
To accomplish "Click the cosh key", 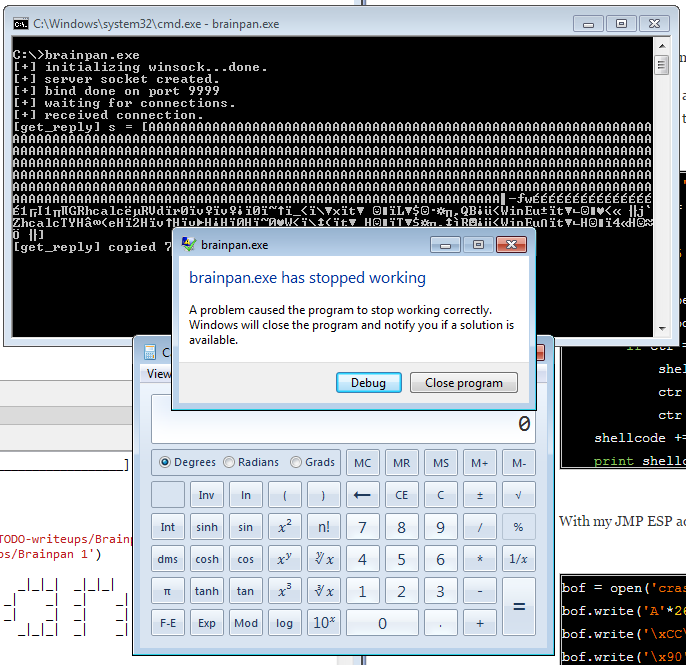I will click(206, 559).
